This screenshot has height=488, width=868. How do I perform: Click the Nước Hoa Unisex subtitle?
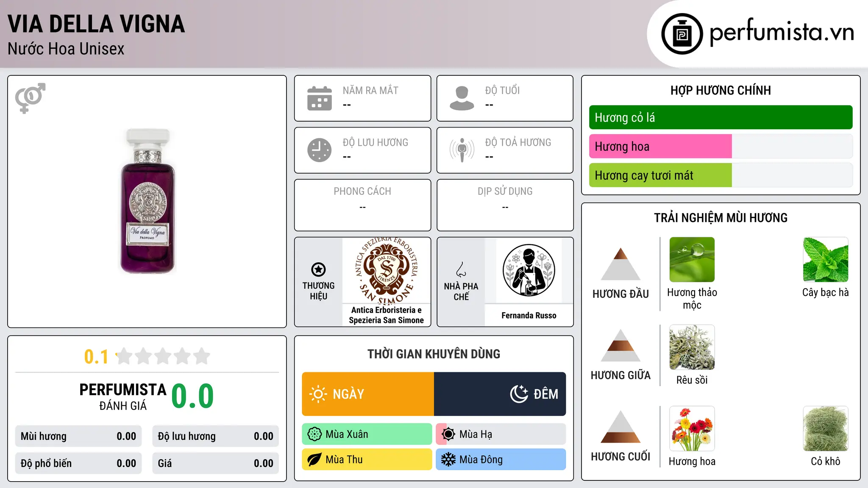[66, 49]
